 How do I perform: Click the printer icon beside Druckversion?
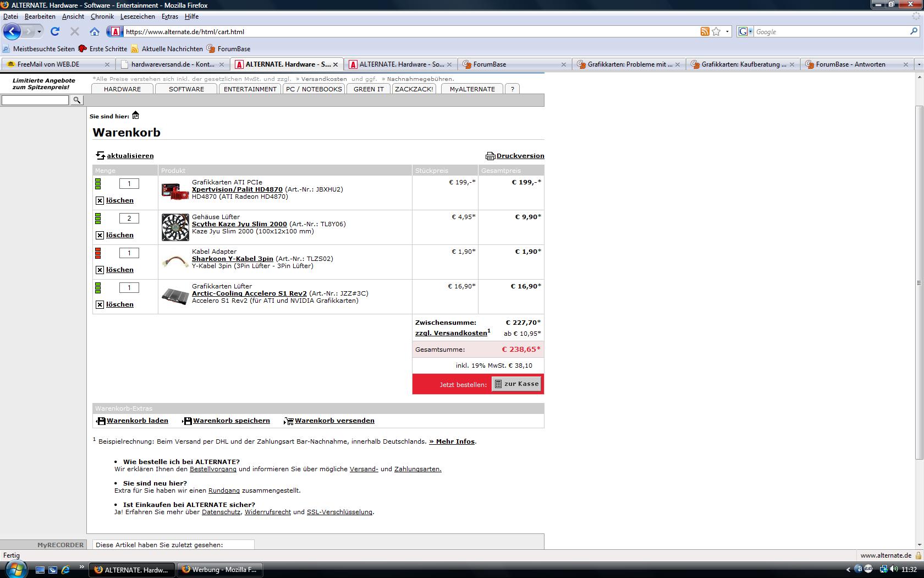coord(490,156)
